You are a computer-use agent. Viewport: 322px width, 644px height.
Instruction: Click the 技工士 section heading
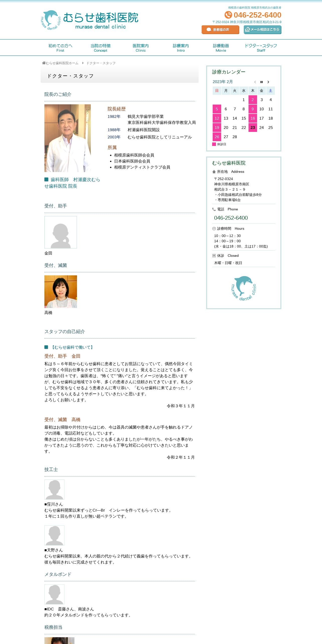pyautogui.click(x=51, y=469)
